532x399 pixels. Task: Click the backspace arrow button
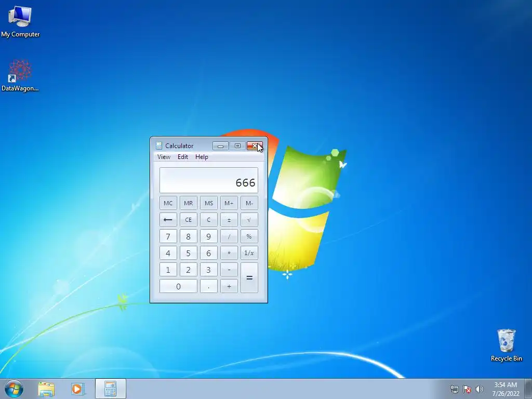point(168,220)
